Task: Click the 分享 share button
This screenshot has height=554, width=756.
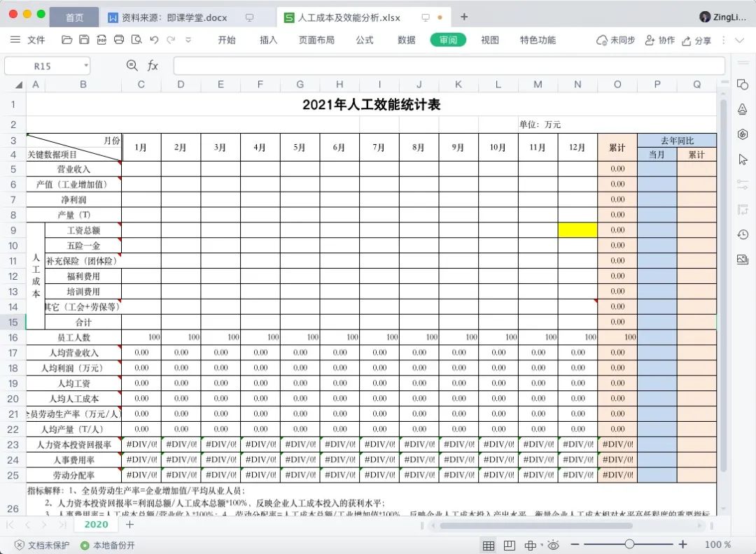Action: coord(699,40)
